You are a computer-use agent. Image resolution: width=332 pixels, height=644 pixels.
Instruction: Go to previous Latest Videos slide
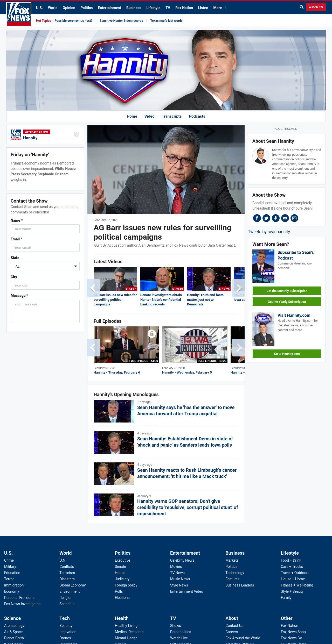click(x=94, y=288)
